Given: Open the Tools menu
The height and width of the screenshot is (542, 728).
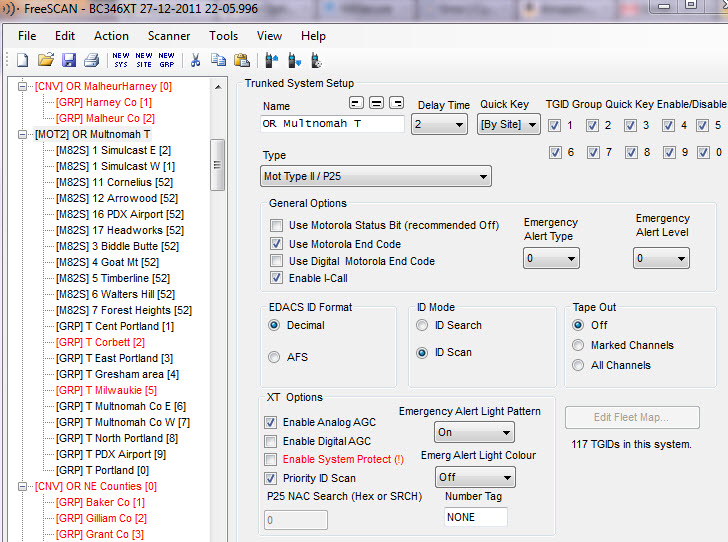Looking at the screenshot, I should (x=223, y=36).
